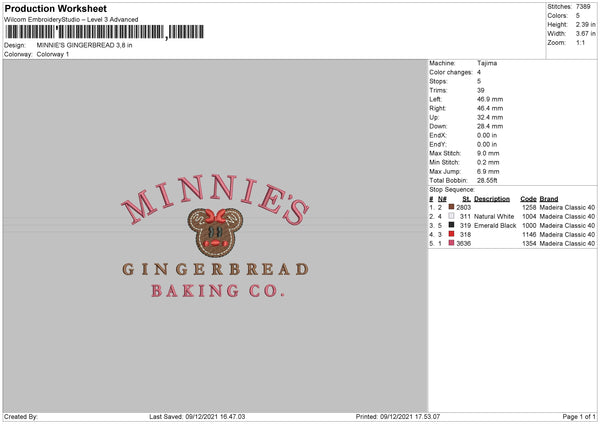Image resolution: width=600 pixels, height=424 pixels.
Task: Click 'Wilcom EmbroideryStudio – Level 3 Advanced' text
Action: 71,20
